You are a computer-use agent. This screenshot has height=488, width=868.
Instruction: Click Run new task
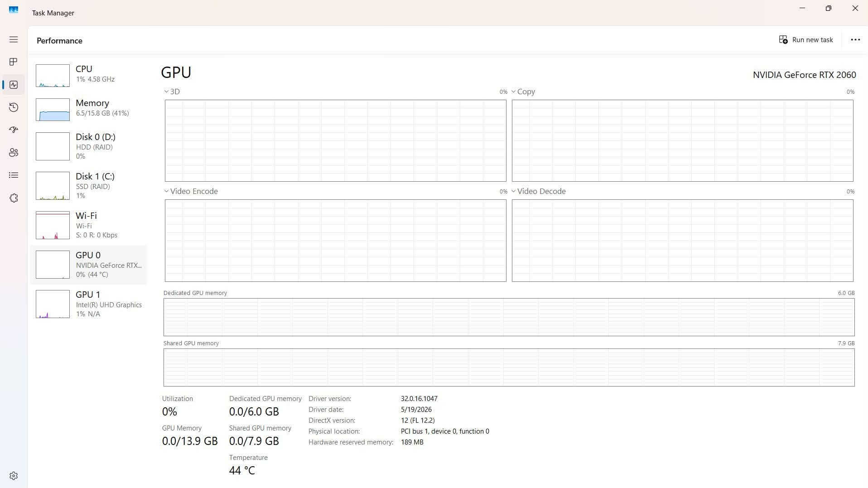806,40
